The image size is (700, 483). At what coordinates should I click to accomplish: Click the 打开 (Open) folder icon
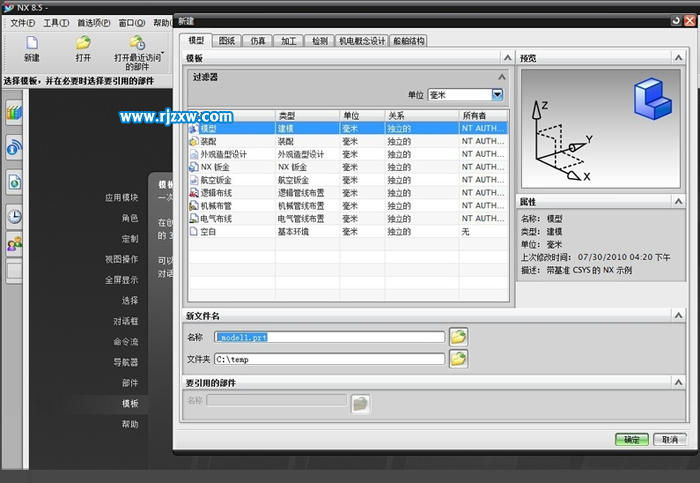point(83,43)
